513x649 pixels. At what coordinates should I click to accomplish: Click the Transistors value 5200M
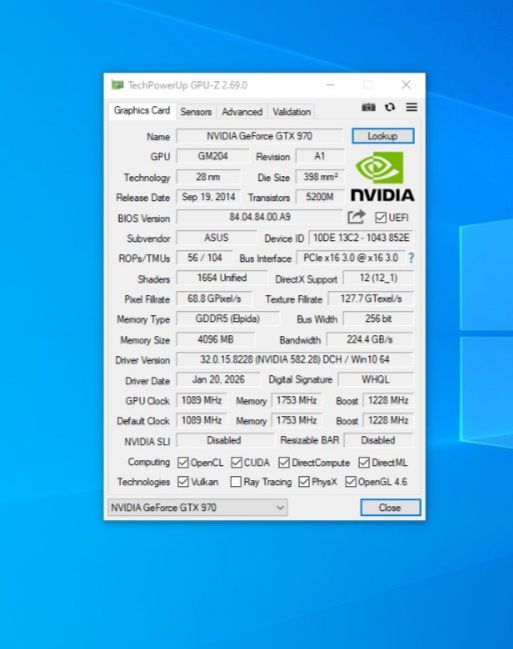pos(320,197)
